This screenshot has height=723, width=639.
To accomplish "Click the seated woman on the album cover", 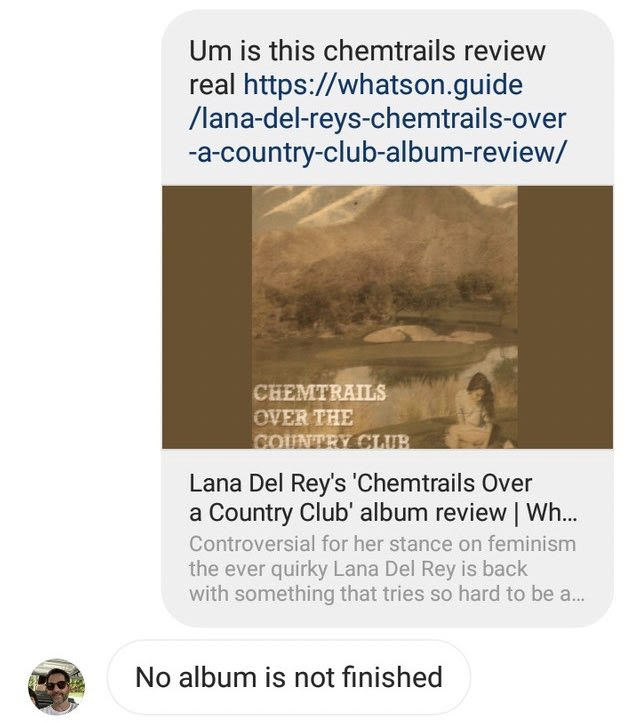I will tap(479, 410).
